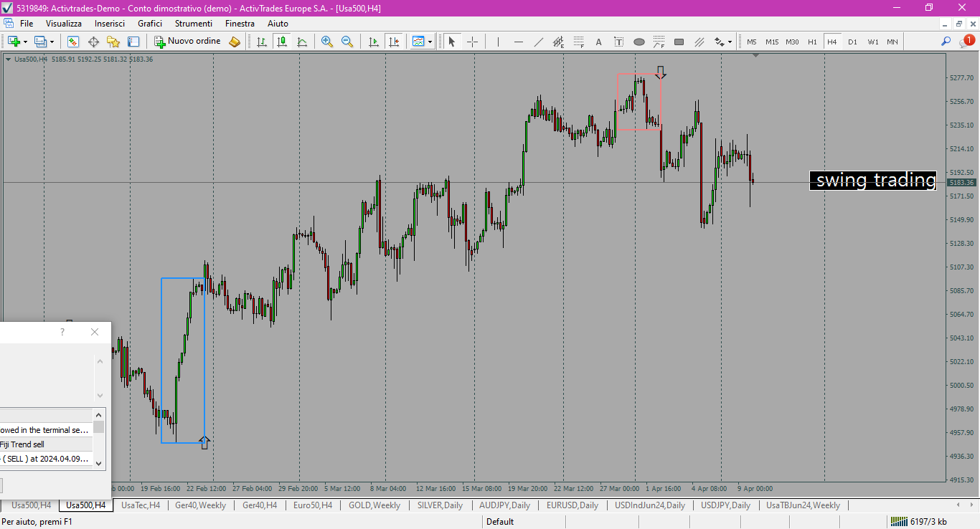Switch chart timeframe to H1
This screenshot has height=529, width=980.
pos(812,42)
